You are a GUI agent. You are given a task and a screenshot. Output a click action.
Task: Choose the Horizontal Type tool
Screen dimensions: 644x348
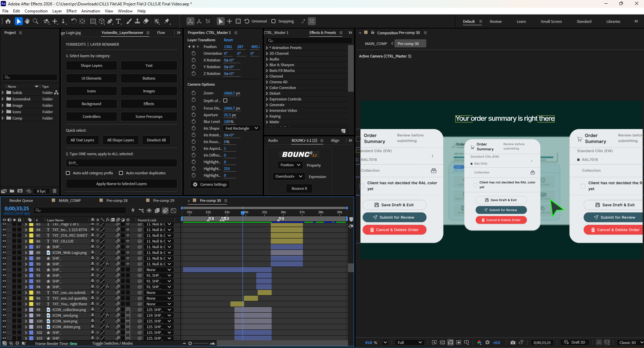pyautogui.click(x=118, y=21)
